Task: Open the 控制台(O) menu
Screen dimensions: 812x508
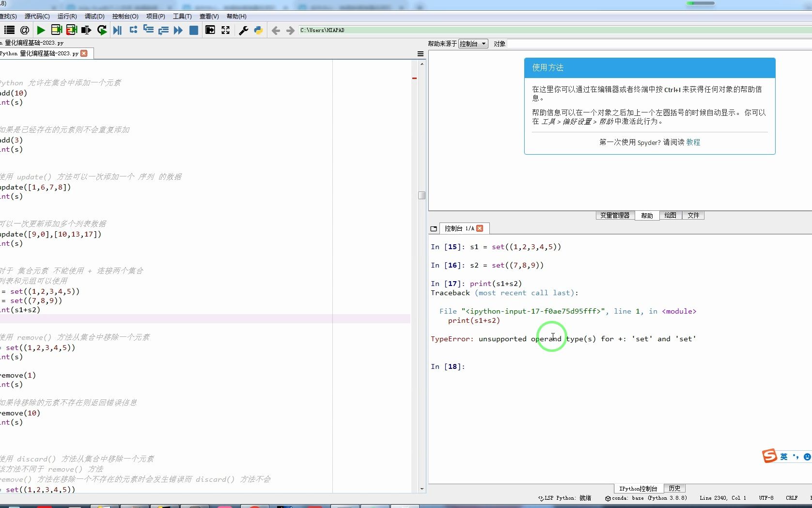Action: [x=125, y=16]
